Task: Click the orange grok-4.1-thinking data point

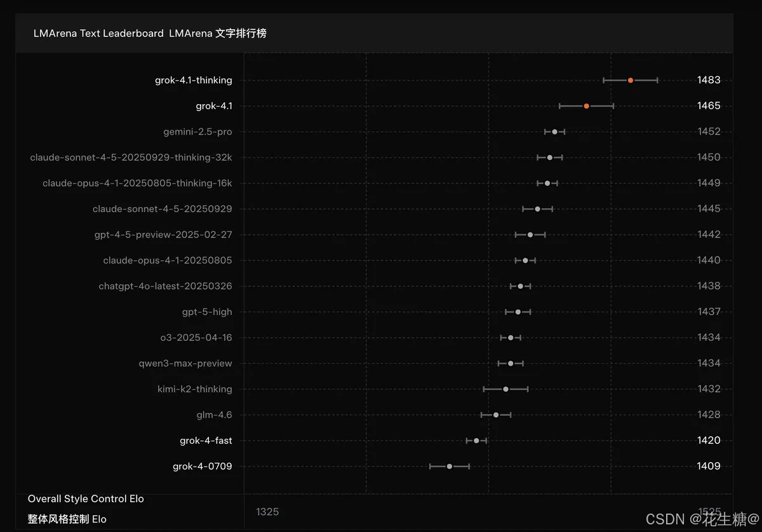Action: [631, 80]
